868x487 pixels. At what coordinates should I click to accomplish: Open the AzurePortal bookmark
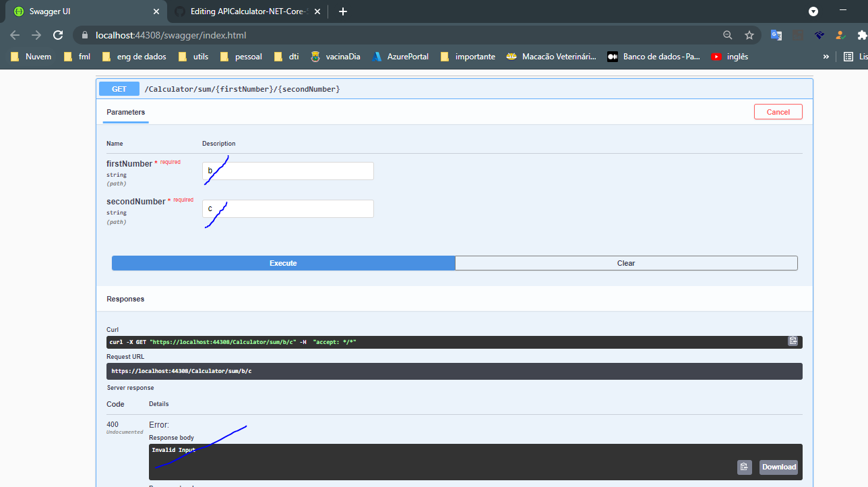coord(400,57)
